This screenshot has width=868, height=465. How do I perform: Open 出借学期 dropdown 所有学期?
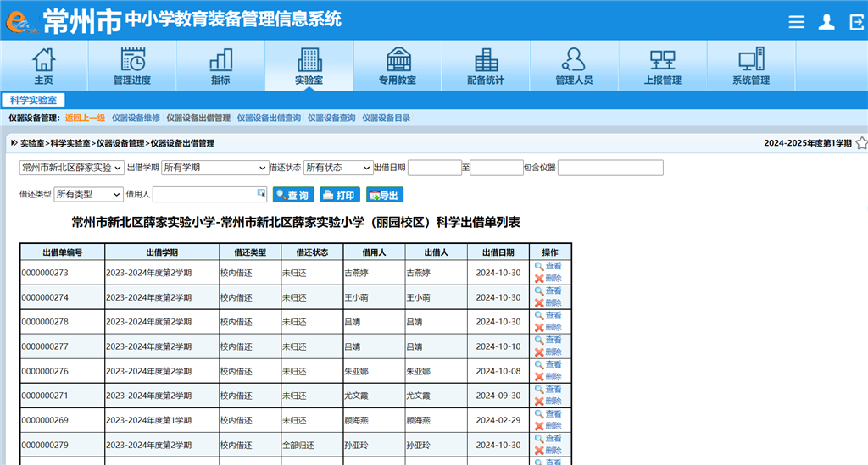point(214,168)
